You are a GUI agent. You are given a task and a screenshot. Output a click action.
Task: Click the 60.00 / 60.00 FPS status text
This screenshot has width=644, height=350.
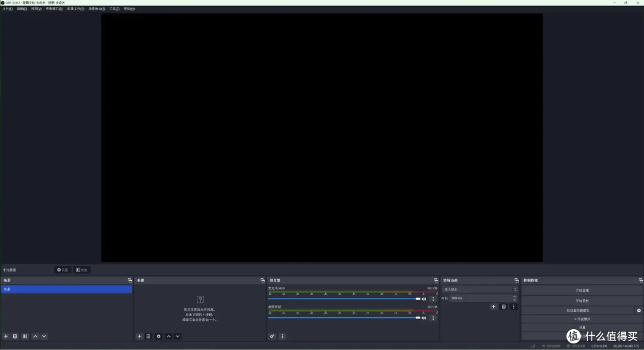(x=626, y=346)
